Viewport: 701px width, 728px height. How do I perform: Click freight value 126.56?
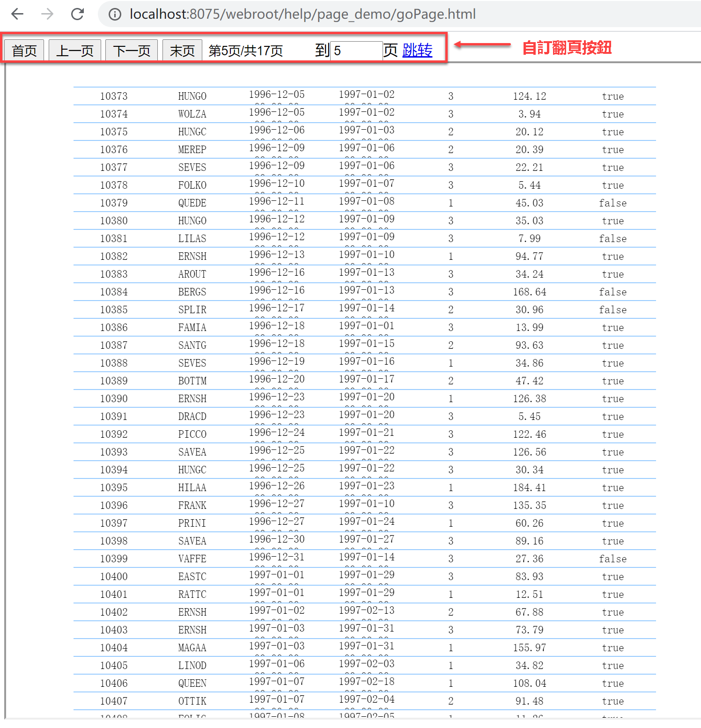tap(530, 452)
